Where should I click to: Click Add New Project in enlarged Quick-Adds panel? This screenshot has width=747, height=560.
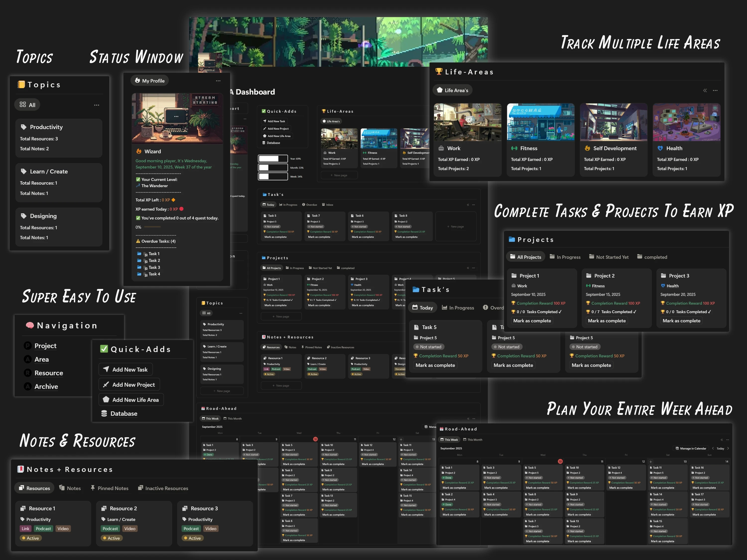click(x=129, y=385)
